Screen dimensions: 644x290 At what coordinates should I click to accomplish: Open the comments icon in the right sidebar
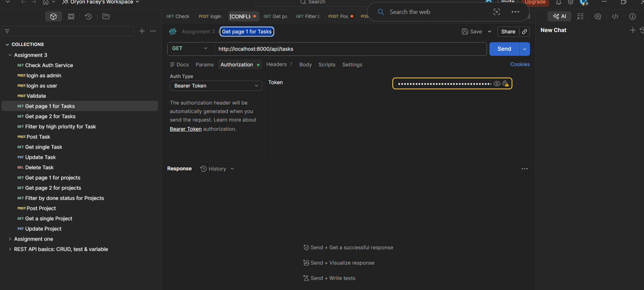(598, 16)
